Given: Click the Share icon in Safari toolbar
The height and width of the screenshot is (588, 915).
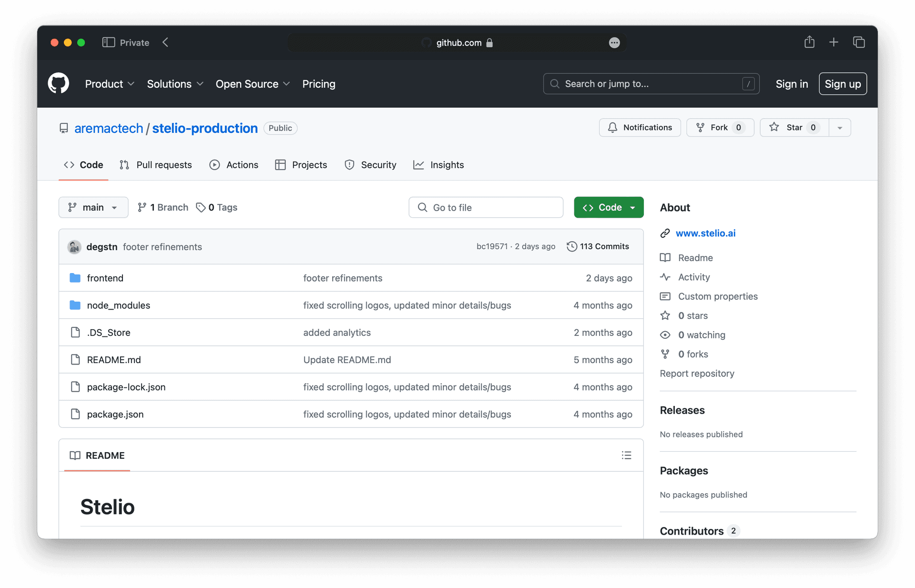Looking at the screenshot, I should [809, 42].
